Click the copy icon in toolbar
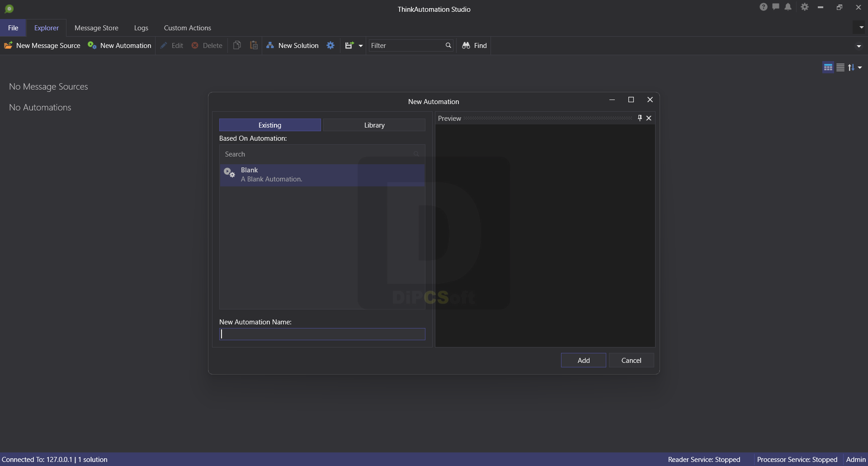 tap(237, 45)
